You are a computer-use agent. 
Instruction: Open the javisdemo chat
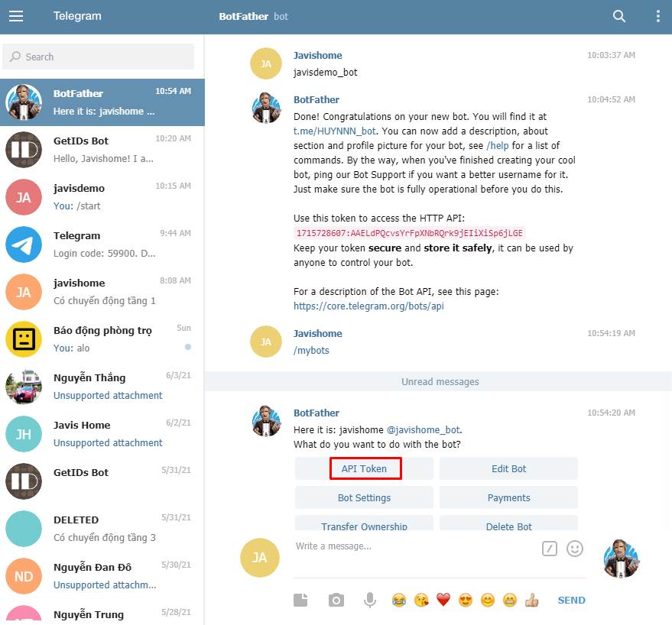[x=102, y=197]
